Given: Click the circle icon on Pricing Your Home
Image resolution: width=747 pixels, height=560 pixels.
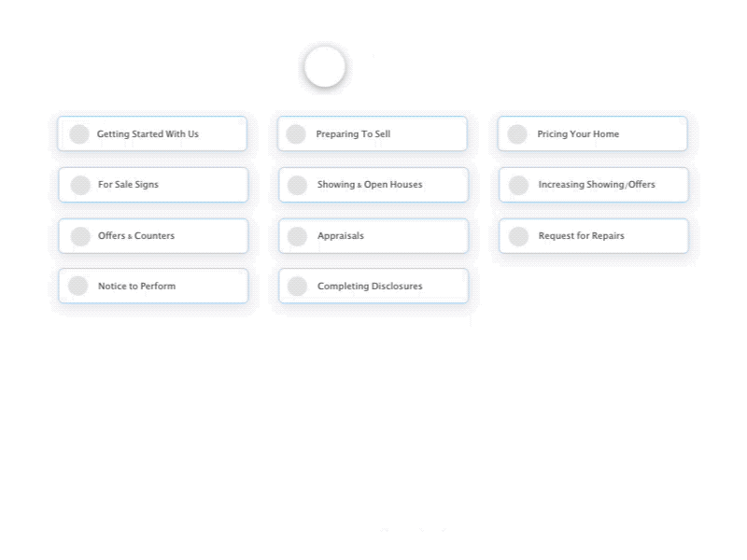Looking at the screenshot, I should coord(518,133).
